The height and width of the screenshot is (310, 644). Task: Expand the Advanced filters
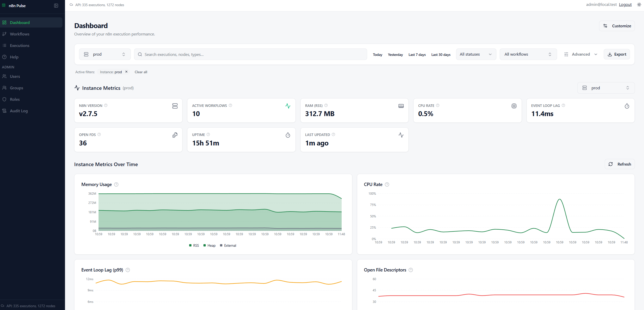(x=580, y=54)
